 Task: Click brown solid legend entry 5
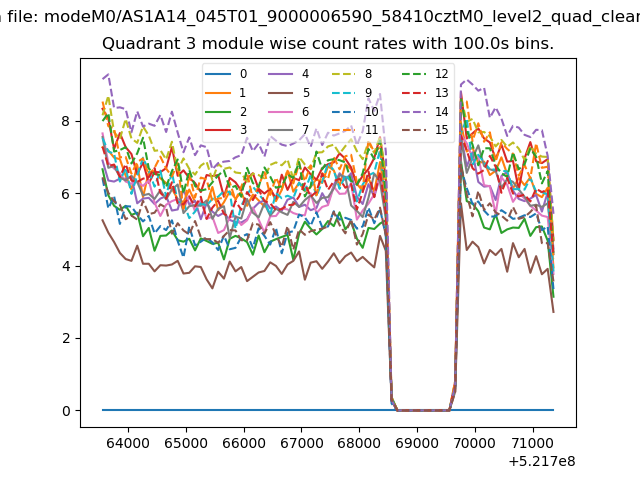click(288, 93)
